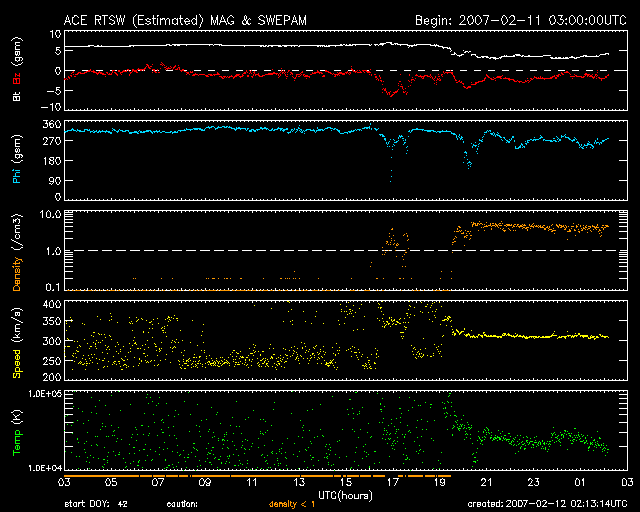Click the white Bt trace in top panel
The height and width of the screenshot is (512, 640).
point(250,45)
